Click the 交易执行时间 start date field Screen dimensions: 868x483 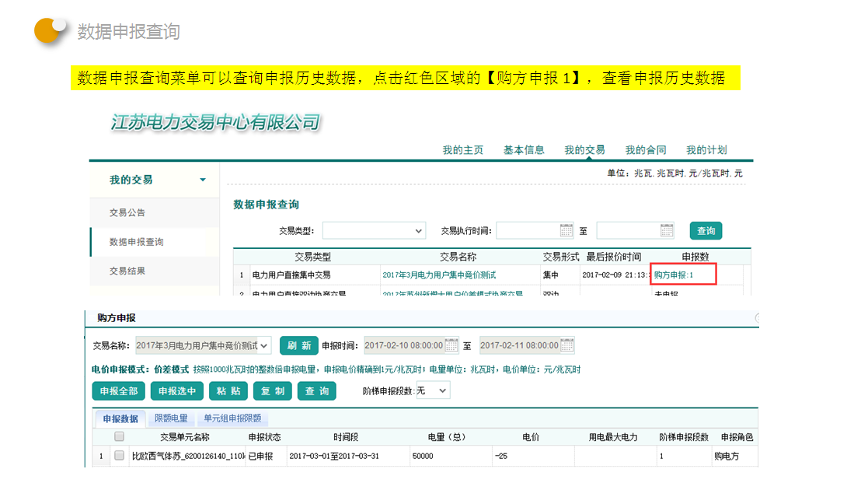[x=528, y=230]
